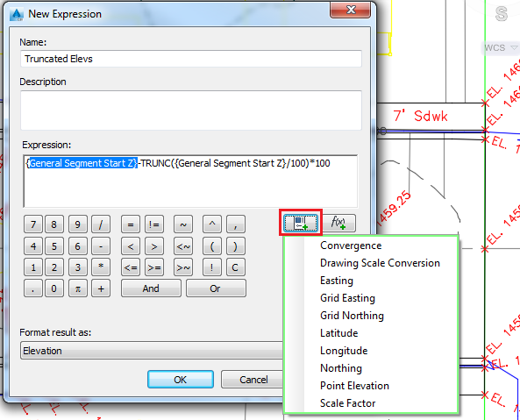This screenshot has width=520, height=420.
Task: Select Convergence from property menu
Action: [x=351, y=246]
